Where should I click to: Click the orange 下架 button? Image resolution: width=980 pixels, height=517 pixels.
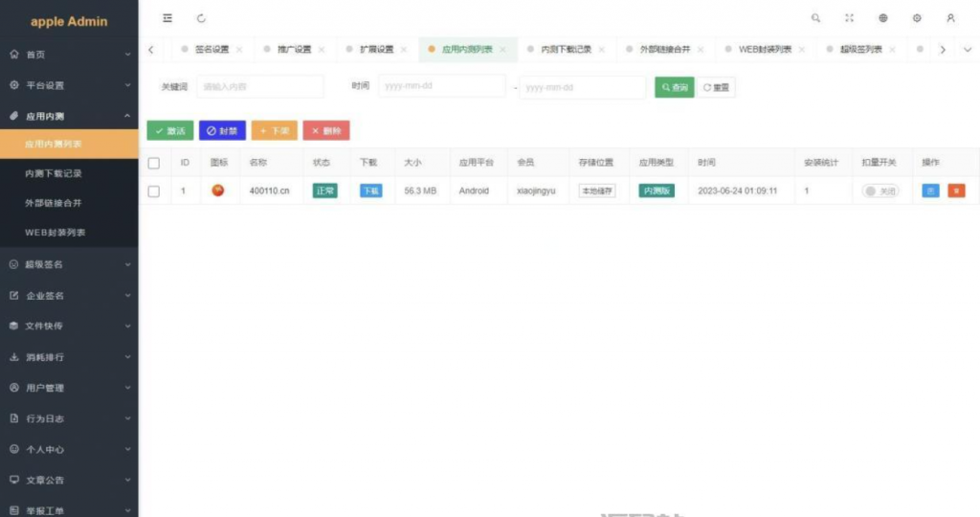275,130
